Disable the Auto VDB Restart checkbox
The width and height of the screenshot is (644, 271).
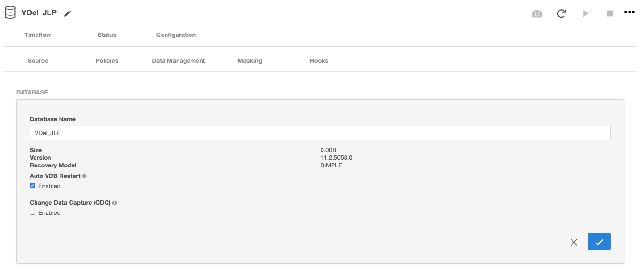tap(33, 186)
